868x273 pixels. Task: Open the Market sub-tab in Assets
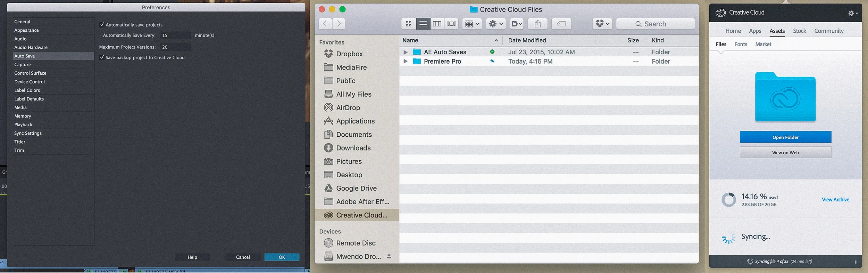(x=763, y=45)
